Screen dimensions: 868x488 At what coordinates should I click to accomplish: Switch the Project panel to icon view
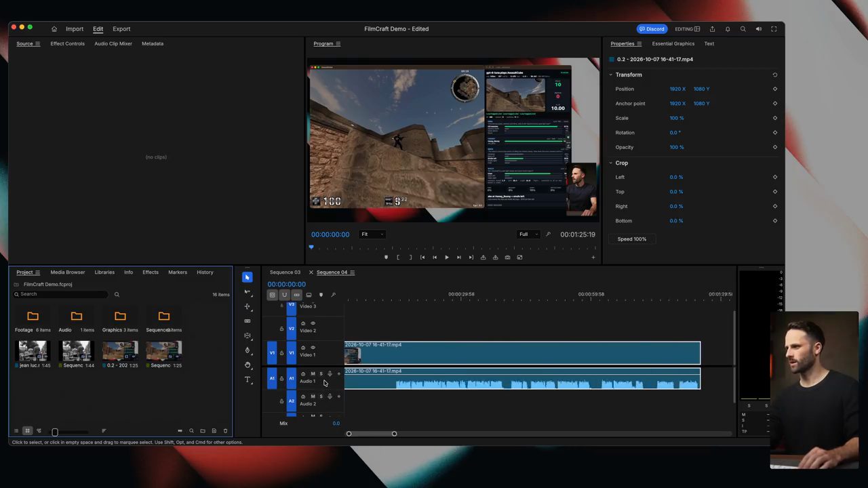coord(27,431)
